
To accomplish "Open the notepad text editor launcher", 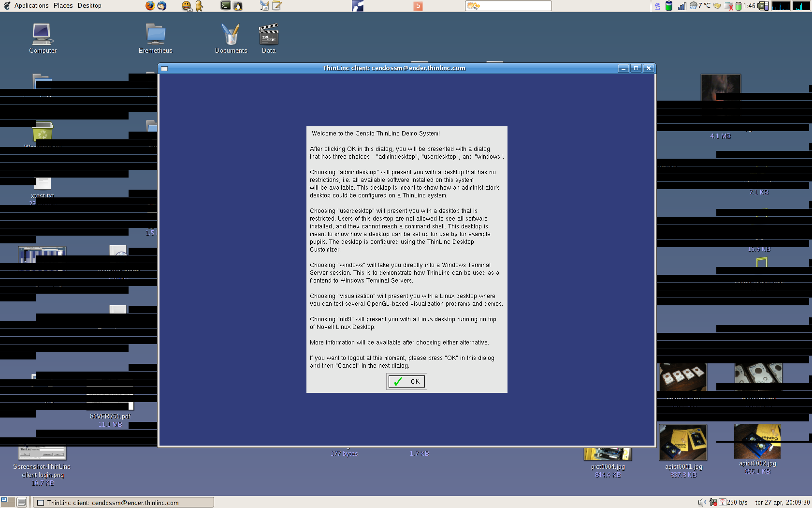I will click(x=277, y=6).
